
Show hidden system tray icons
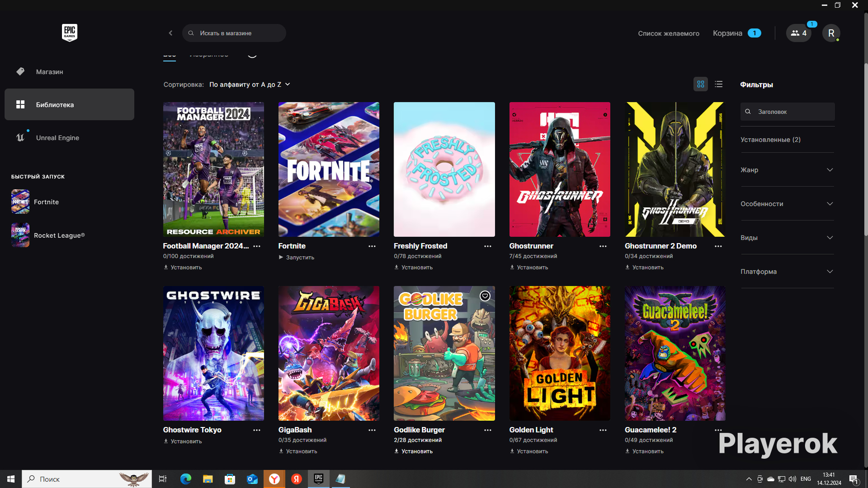click(749, 479)
